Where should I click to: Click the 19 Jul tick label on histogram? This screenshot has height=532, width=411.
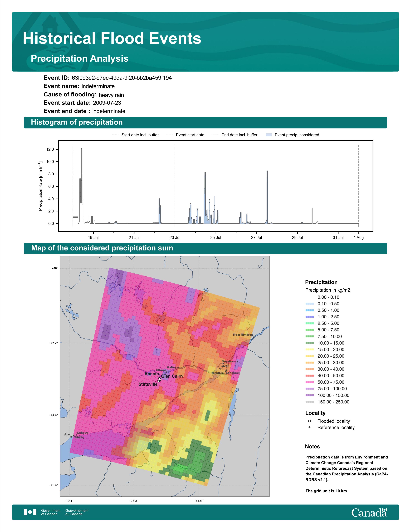coord(93,237)
